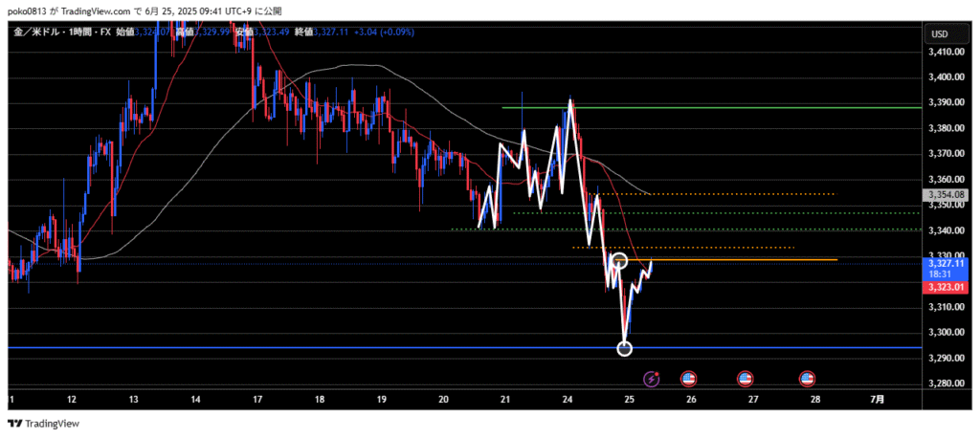Open the US flag event near date 28

807,380
